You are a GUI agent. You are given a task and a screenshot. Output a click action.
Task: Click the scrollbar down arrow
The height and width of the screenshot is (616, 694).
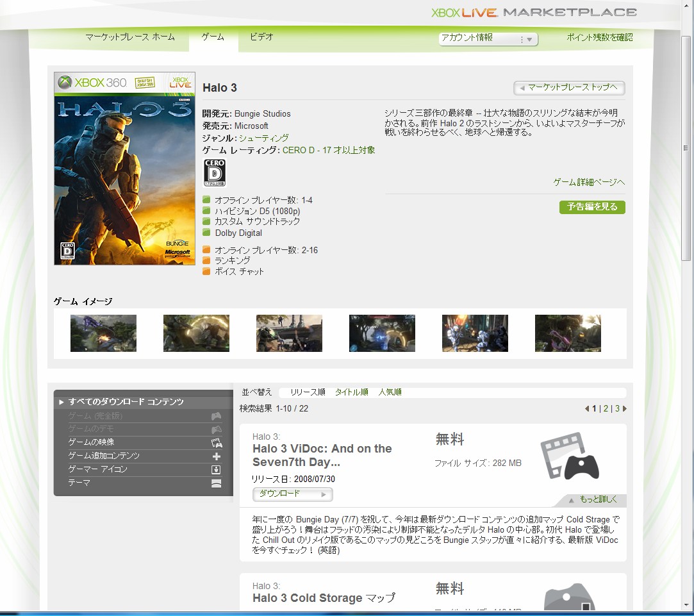pyautogui.click(x=686, y=606)
